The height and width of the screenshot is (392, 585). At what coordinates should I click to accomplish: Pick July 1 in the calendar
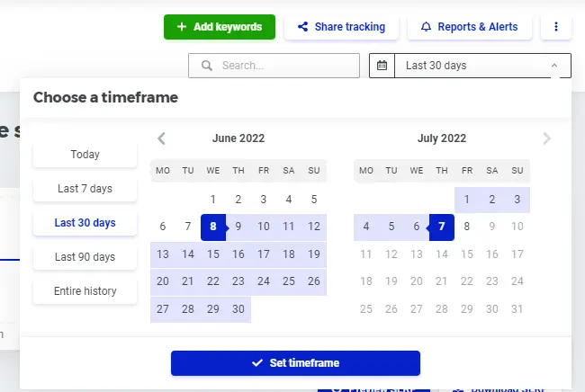pyautogui.click(x=467, y=200)
